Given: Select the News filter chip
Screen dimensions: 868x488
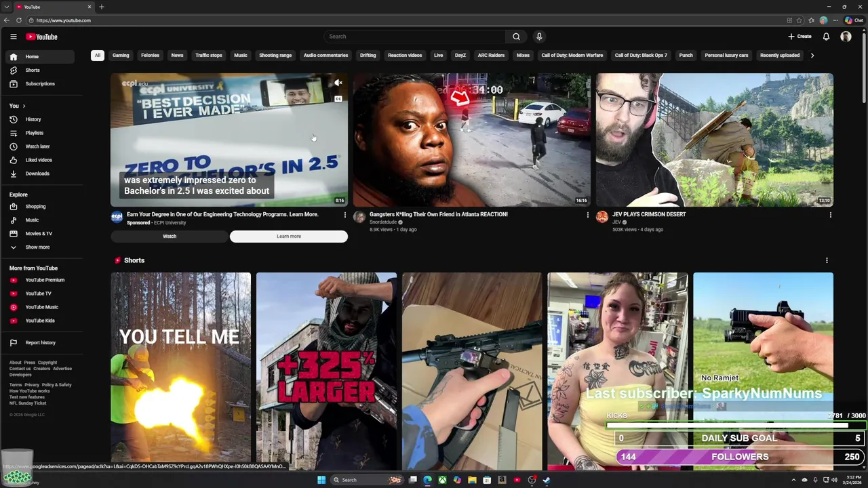Looking at the screenshot, I should click(177, 56).
